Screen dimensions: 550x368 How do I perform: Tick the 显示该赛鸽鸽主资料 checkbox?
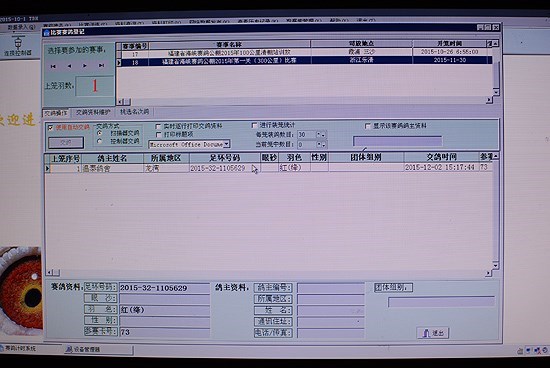(x=368, y=126)
